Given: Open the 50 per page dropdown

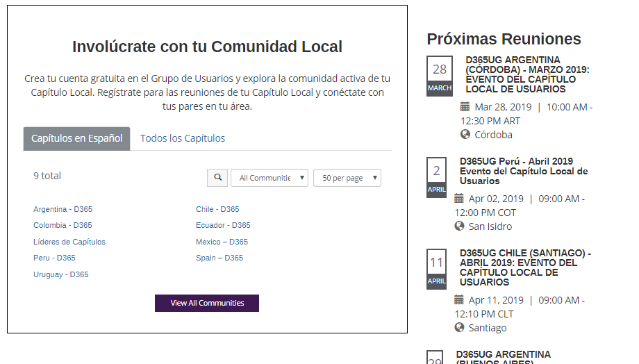Looking at the screenshot, I should [347, 178].
